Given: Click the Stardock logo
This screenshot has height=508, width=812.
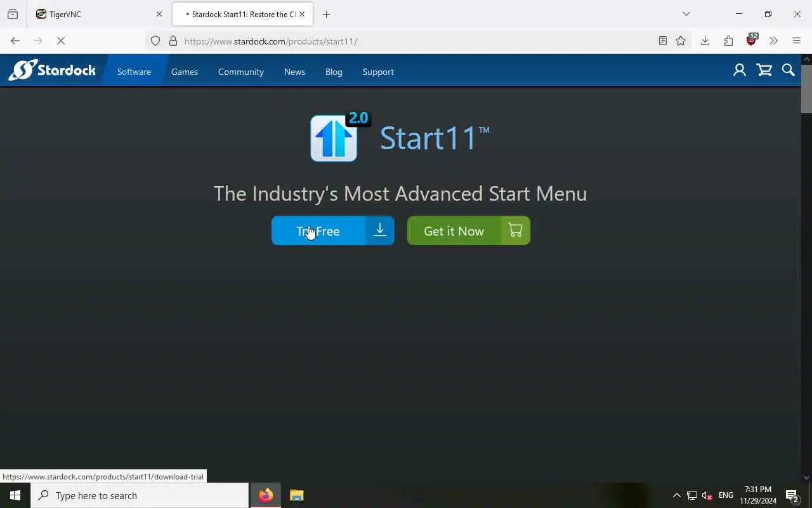Looking at the screenshot, I should point(52,70).
